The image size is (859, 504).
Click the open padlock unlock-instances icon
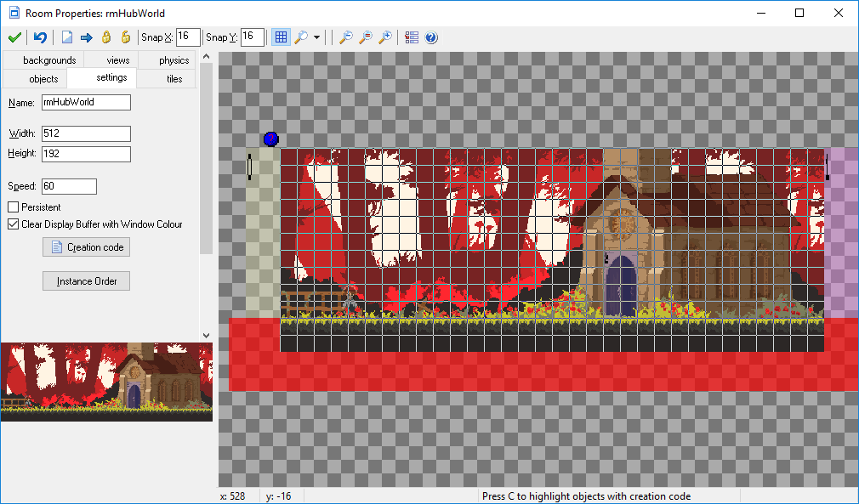(126, 37)
